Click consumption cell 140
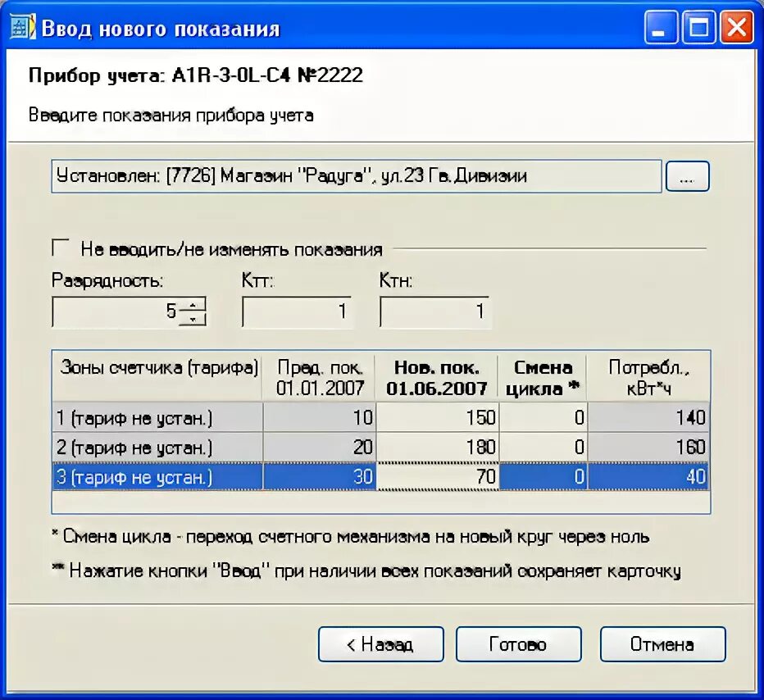This screenshot has height=700, width=764. 648,417
